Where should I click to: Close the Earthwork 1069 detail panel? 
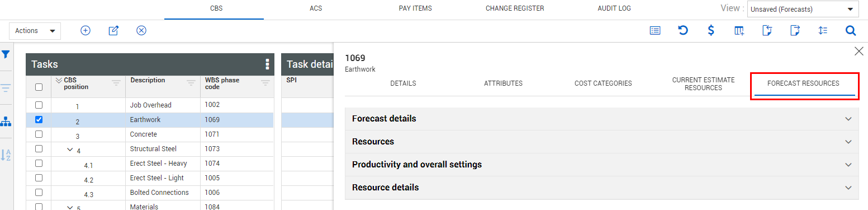(859, 52)
